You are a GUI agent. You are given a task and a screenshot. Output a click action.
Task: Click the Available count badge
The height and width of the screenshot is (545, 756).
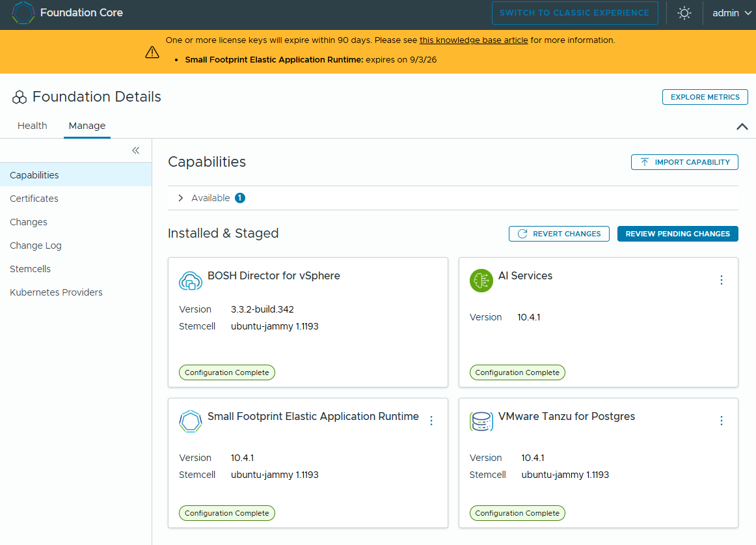[x=240, y=198]
